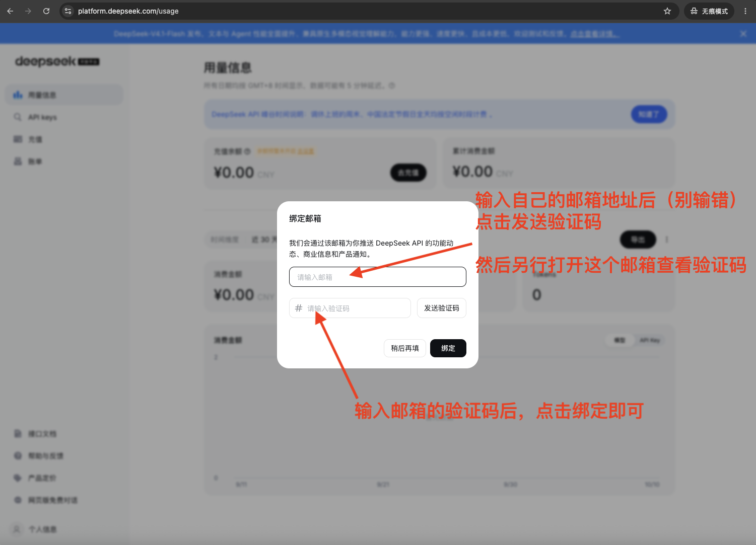This screenshot has width=756, height=545.
Task: Open 个人信息 at the sidebar bottom
Action: pos(64,529)
